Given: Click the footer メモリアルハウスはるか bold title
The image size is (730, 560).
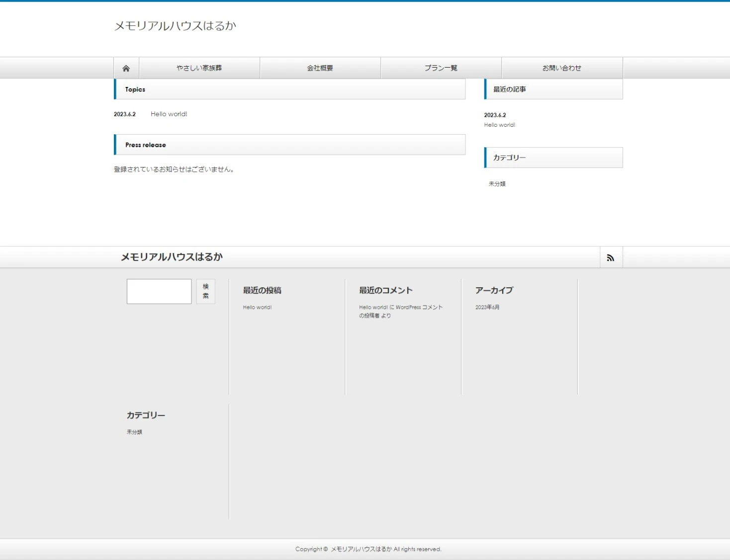Looking at the screenshot, I should click(x=172, y=257).
